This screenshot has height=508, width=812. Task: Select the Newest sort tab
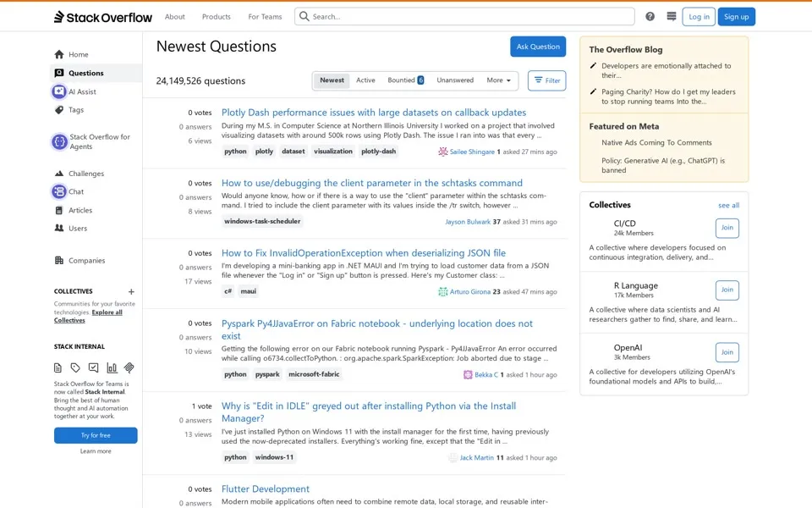332,80
